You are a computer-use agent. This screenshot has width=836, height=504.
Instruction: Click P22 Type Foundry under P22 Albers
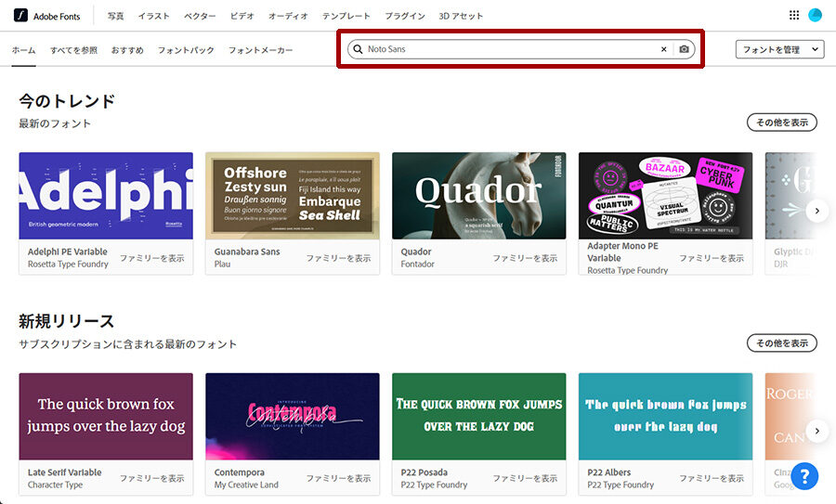tap(620, 485)
